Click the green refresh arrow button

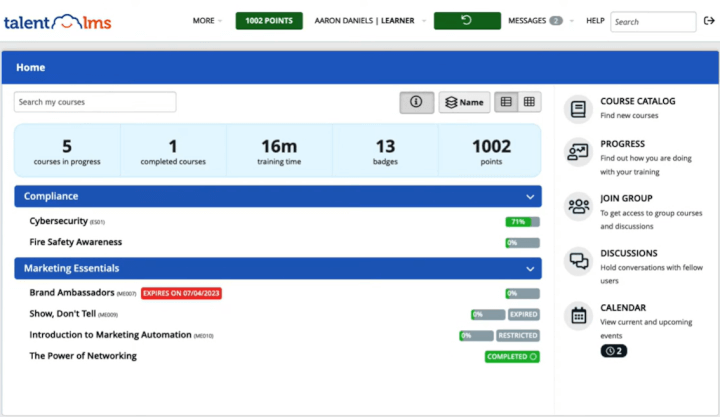[466, 21]
